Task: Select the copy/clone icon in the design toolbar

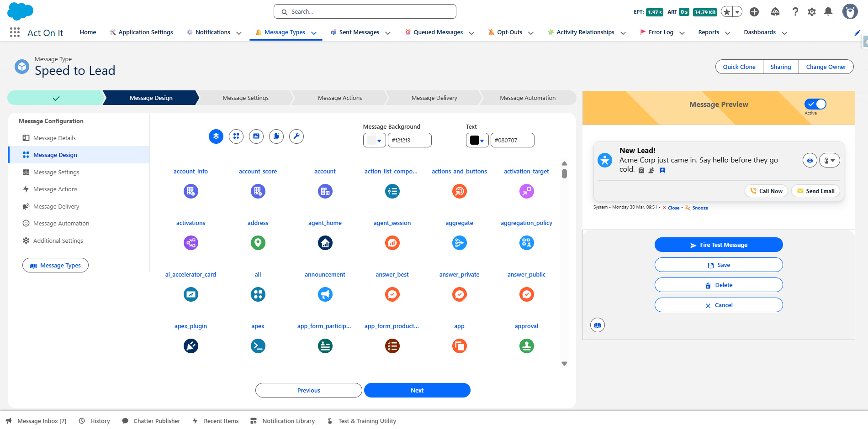Action: coord(276,136)
